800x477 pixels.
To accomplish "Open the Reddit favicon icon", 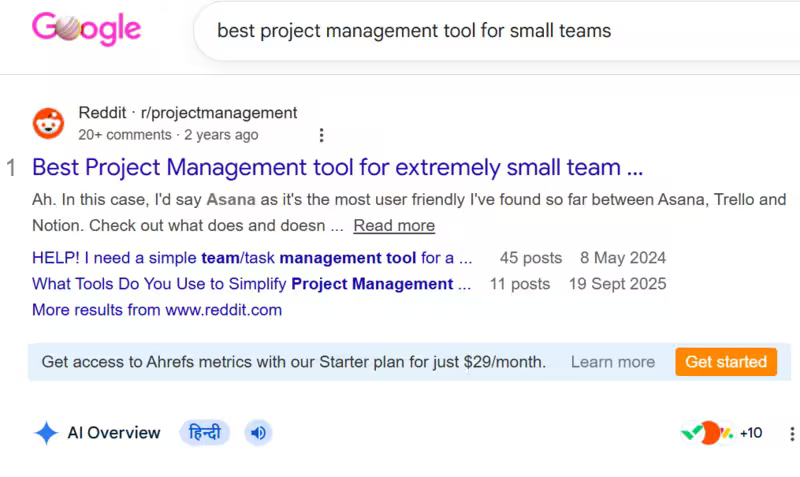I will click(48, 123).
